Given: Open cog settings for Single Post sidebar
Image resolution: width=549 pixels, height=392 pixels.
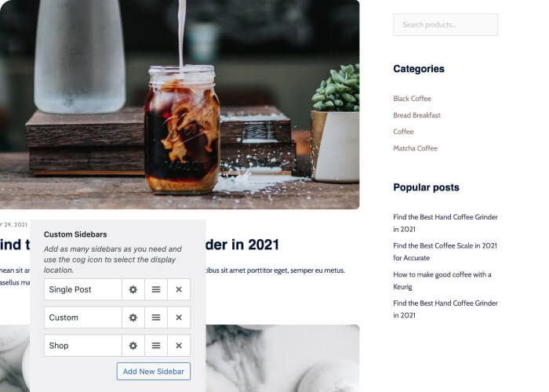Looking at the screenshot, I should (133, 289).
